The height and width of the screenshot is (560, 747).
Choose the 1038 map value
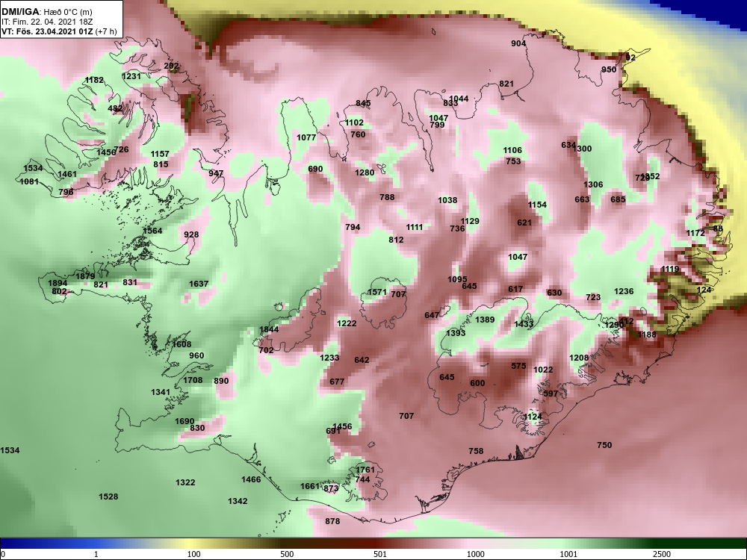point(447,200)
